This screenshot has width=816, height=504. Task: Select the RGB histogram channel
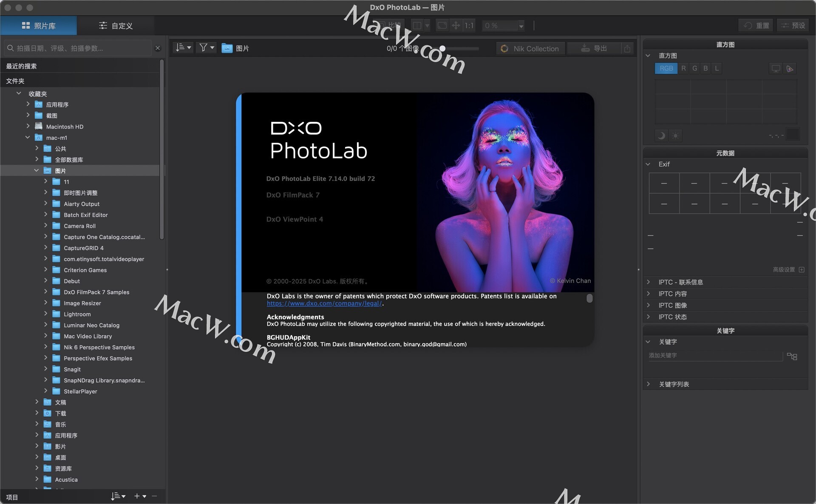666,68
